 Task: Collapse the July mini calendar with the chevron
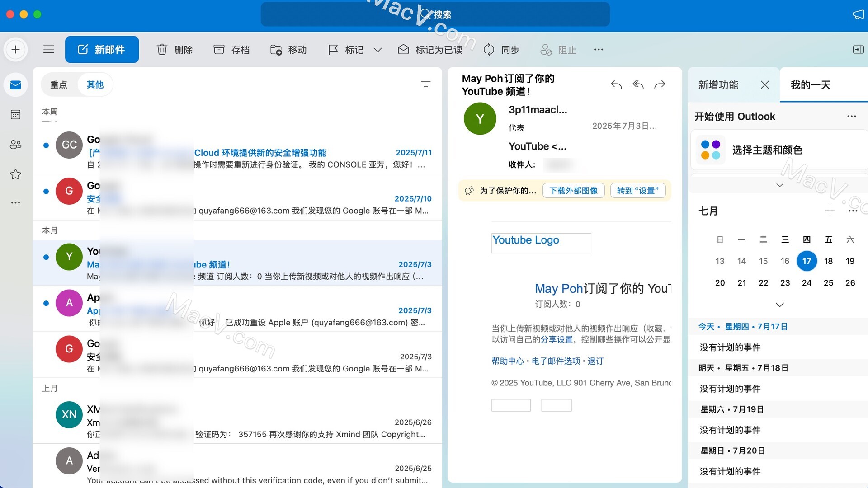(x=779, y=305)
